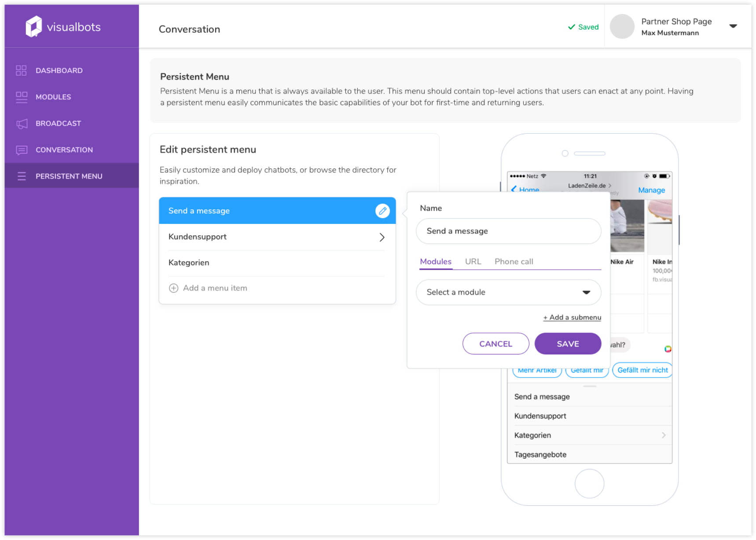Click the Name input field
This screenshot has height=540, width=756.
click(508, 231)
